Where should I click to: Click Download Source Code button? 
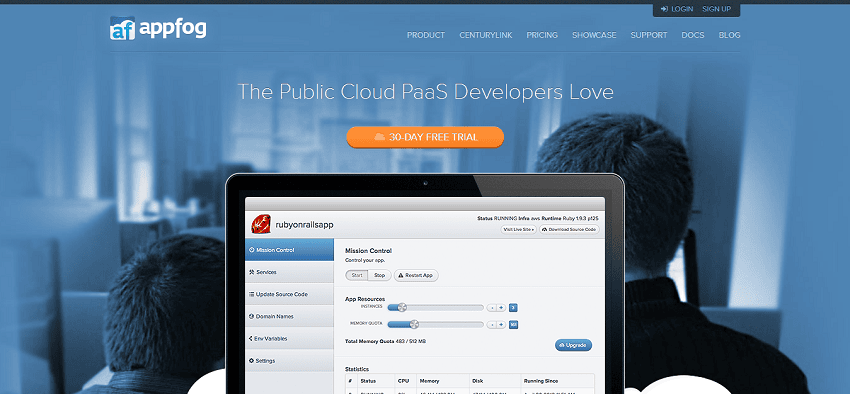(x=569, y=229)
